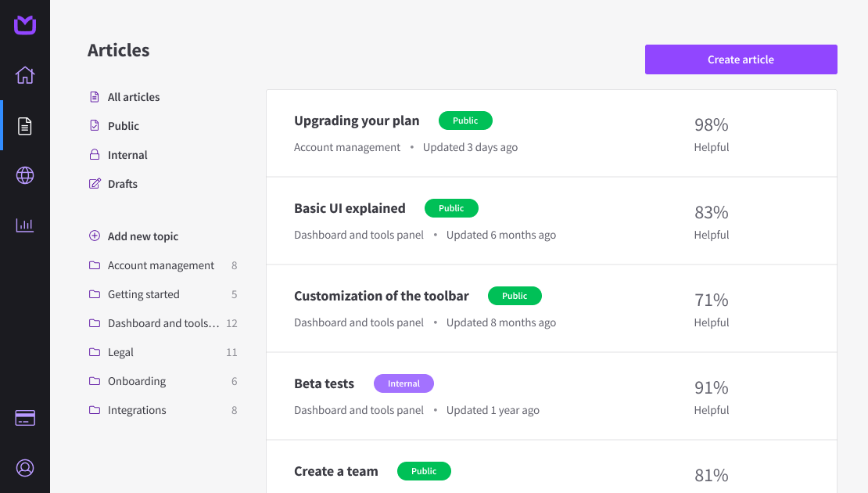Select the Articles document icon in left rail

[24, 125]
